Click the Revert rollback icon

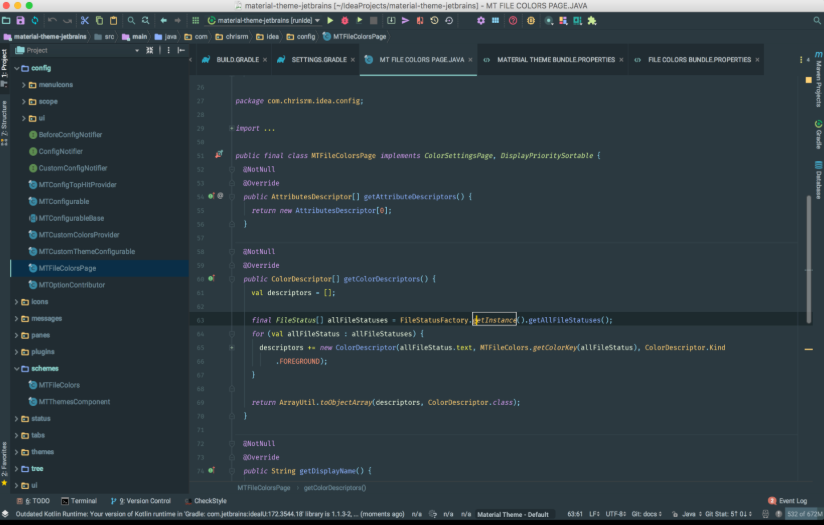tap(449, 20)
